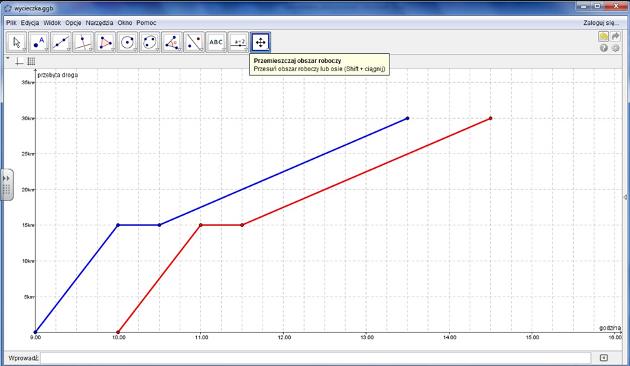
Task: Select the Move arrow tool
Action: coord(16,42)
